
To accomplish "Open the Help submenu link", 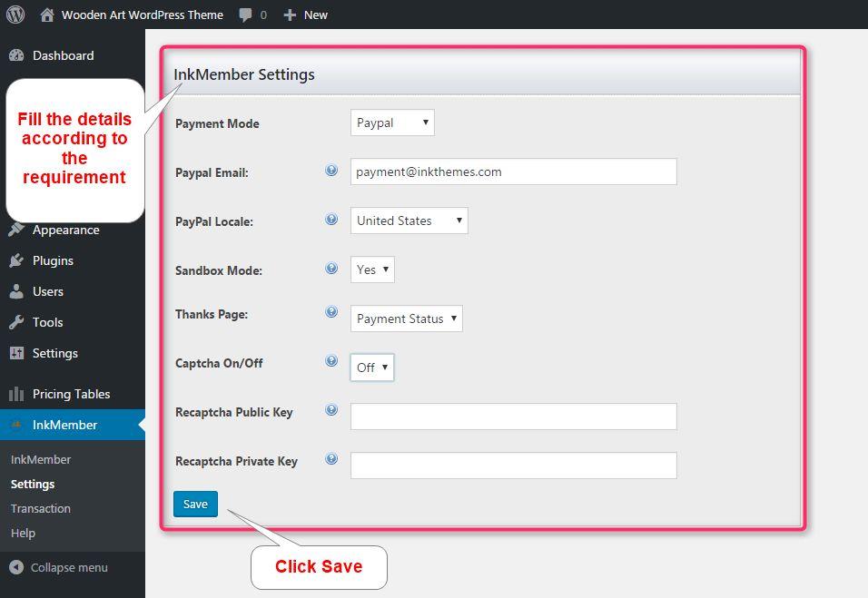I will coord(23,534).
